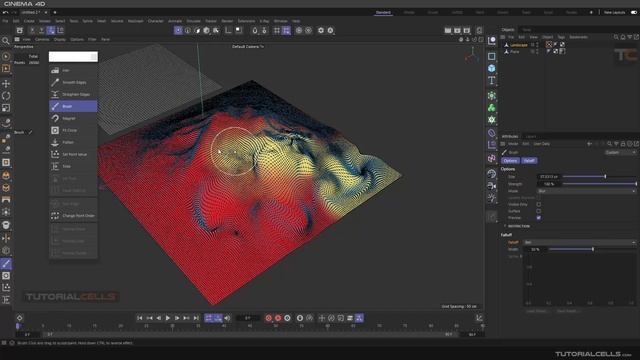
Task: Adjust the brush Strength slider
Action: point(599,184)
